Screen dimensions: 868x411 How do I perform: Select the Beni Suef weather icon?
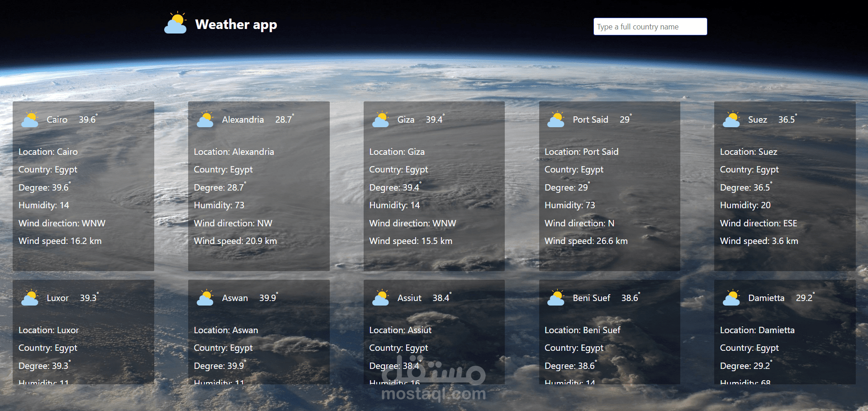tap(555, 297)
